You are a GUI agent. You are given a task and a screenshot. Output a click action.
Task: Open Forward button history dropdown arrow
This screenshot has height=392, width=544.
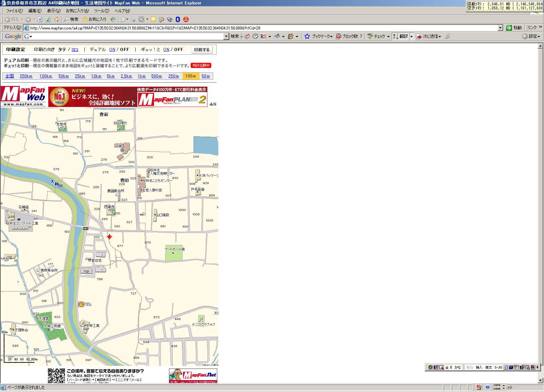click(x=34, y=19)
